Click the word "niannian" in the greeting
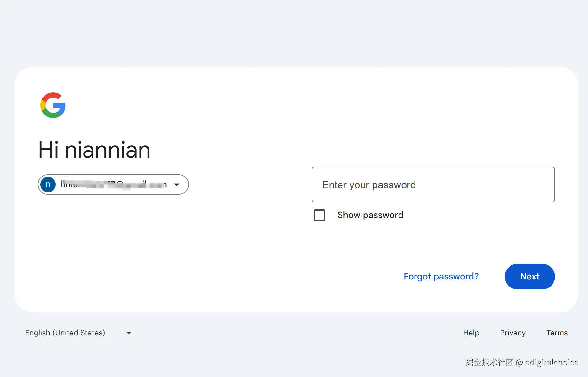Screen dimensions: 588x377 click(107, 150)
